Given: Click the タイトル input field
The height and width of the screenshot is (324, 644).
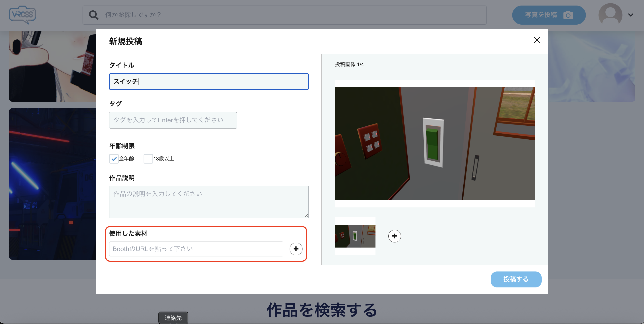Looking at the screenshot, I should pyautogui.click(x=209, y=81).
